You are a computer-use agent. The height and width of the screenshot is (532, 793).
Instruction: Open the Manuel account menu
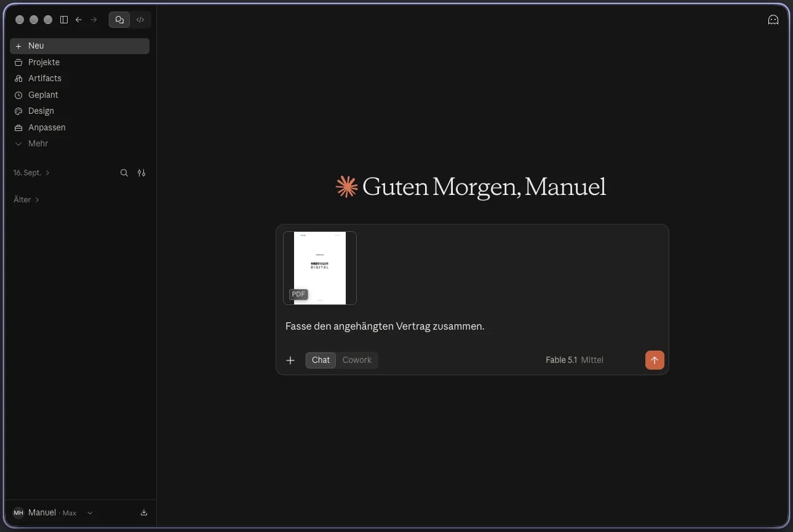pyautogui.click(x=54, y=513)
